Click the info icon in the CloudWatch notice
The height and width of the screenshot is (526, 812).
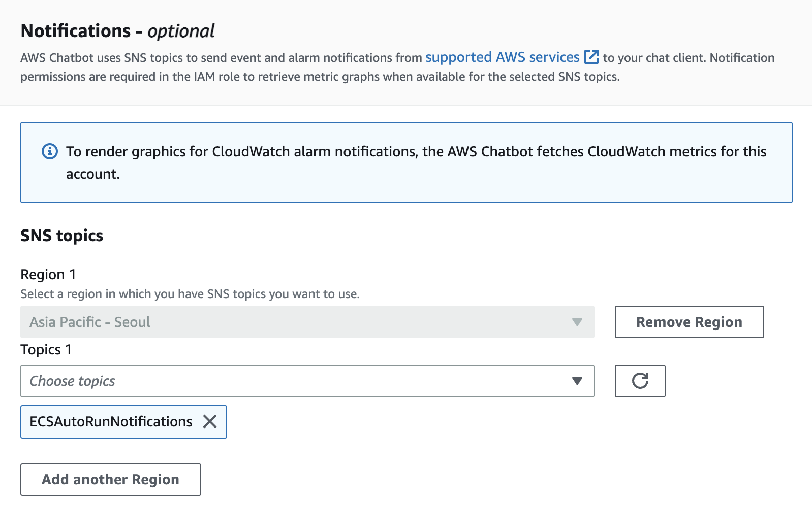click(x=49, y=151)
